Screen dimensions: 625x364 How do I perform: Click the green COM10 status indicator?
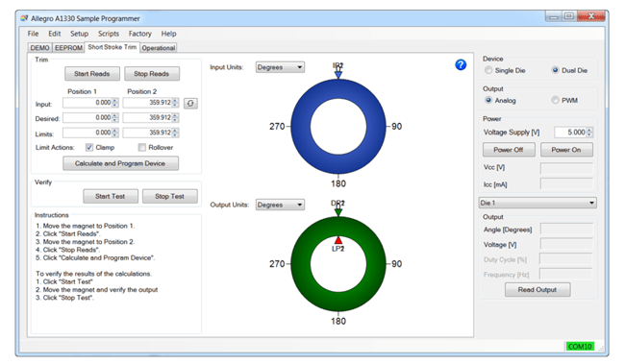click(580, 347)
